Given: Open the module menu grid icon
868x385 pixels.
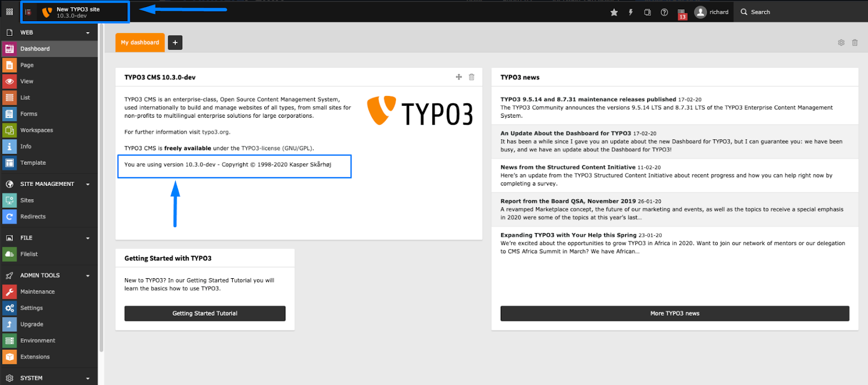Looking at the screenshot, I should (x=9, y=12).
